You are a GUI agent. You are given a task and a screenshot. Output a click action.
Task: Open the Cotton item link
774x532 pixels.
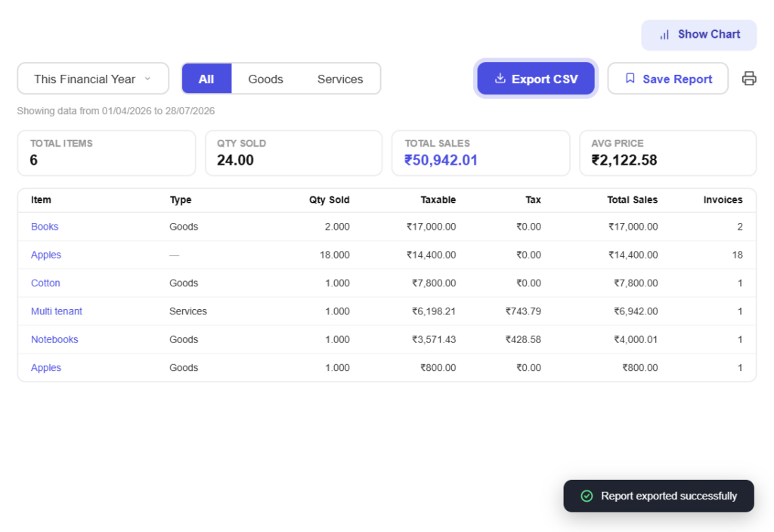(x=45, y=283)
